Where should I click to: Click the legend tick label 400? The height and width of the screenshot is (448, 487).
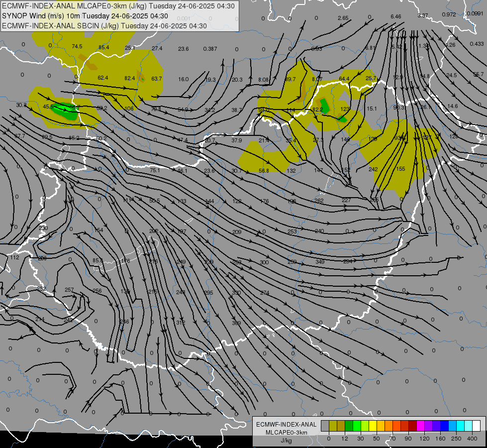click(x=472, y=439)
